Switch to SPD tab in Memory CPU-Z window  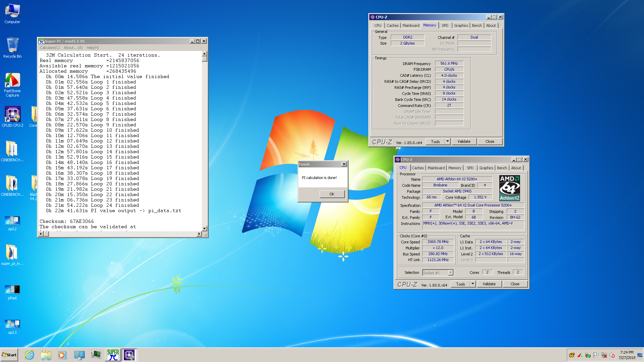(x=445, y=25)
